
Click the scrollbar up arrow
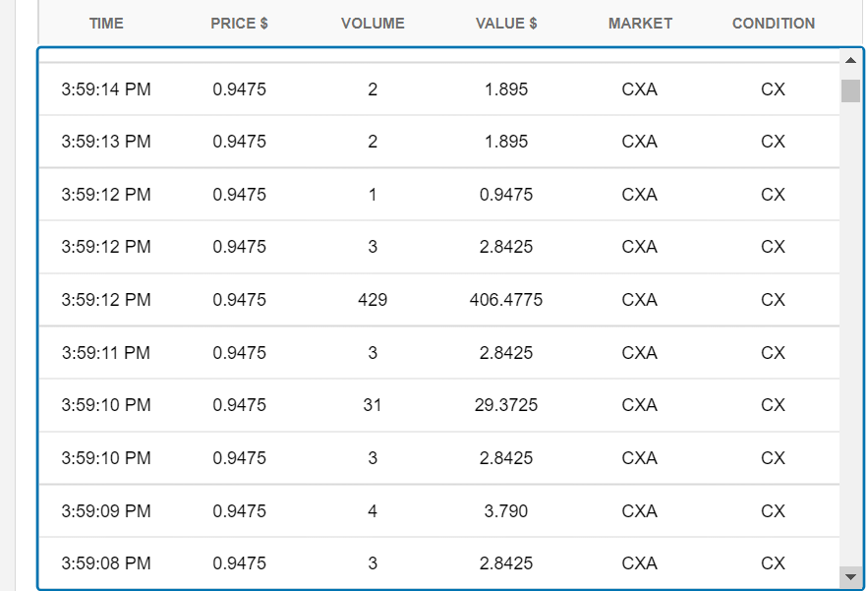click(x=850, y=61)
